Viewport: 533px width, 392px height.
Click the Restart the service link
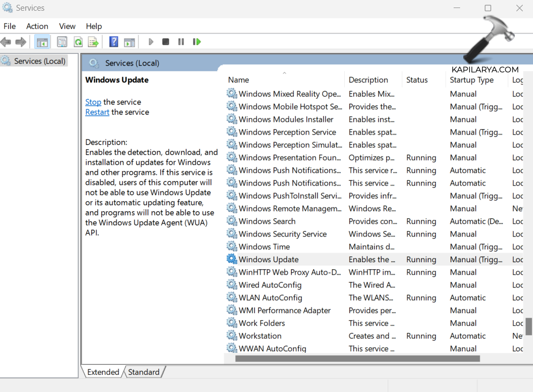click(97, 112)
